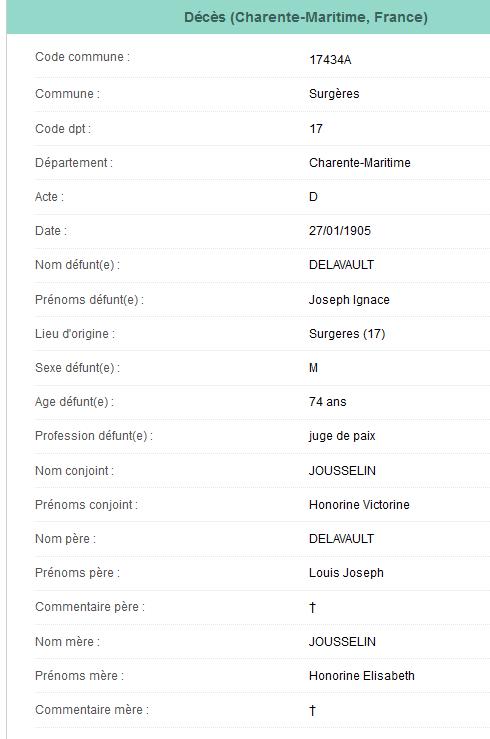The image size is (490, 739).
Task: Click the Sexe défunt(e) value M
Action: coord(313,368)
